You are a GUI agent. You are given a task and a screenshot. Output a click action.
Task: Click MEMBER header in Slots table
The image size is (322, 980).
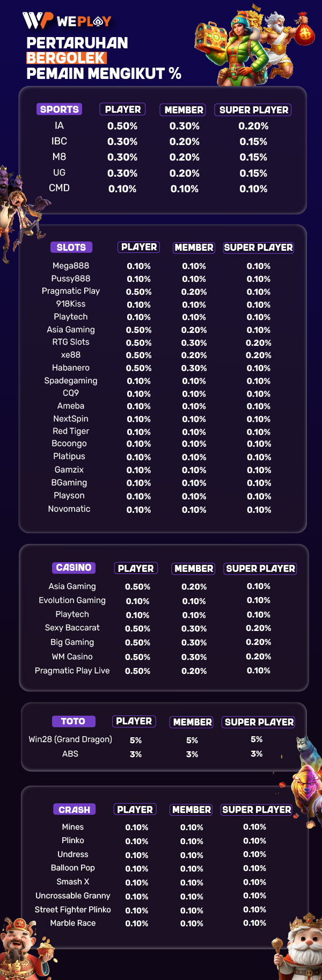(194, 248)
